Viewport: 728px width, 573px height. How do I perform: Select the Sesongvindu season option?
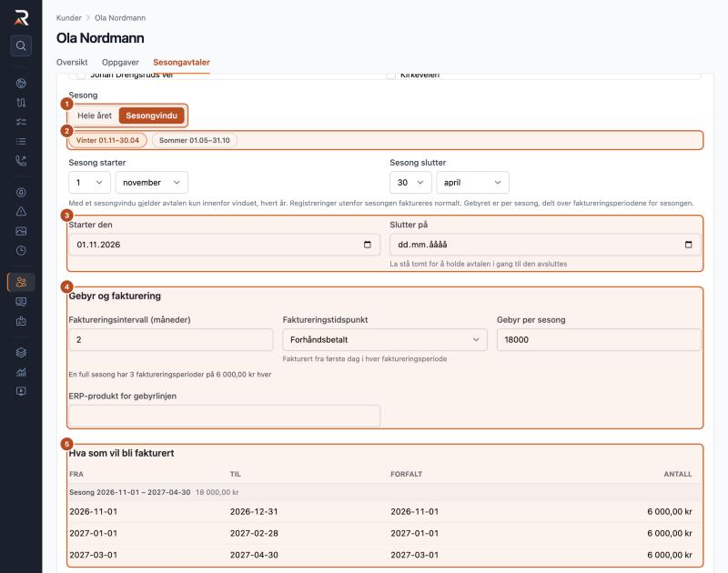tap(151, 116)
